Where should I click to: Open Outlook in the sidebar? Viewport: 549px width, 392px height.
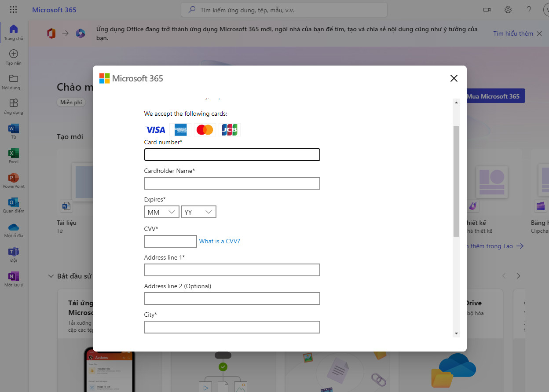(x=14, y=202)
